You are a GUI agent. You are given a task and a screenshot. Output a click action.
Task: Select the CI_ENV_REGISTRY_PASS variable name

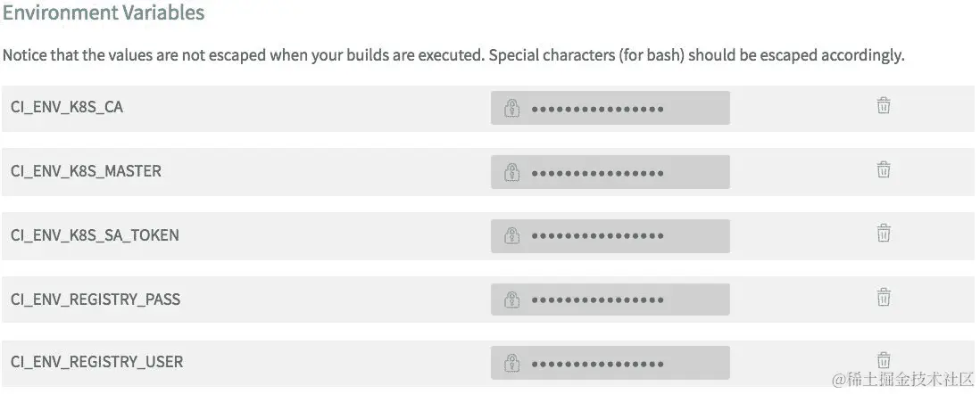[96, 300]
